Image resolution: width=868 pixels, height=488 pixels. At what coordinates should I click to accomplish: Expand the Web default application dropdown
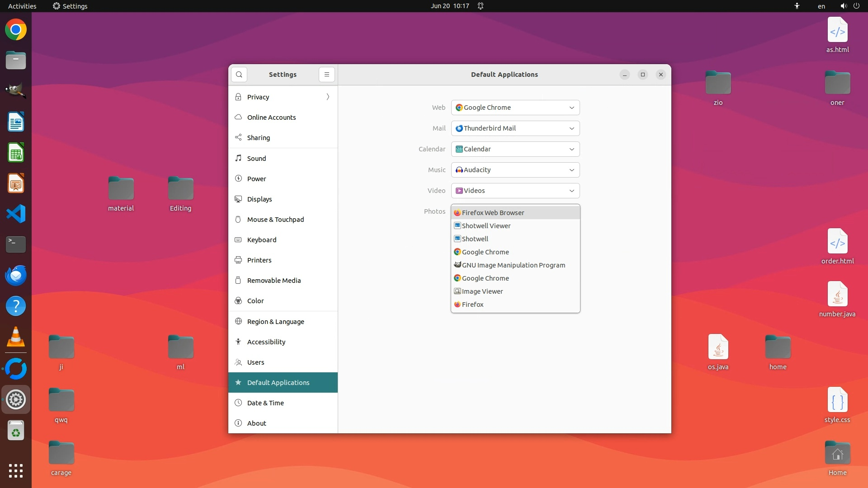click(515, 108)
